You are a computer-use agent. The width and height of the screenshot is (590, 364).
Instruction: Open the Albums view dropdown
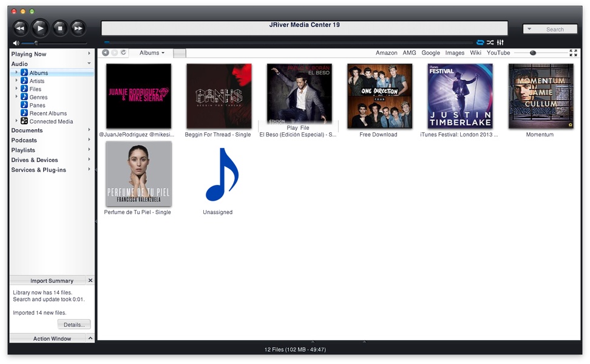point(152,53)
